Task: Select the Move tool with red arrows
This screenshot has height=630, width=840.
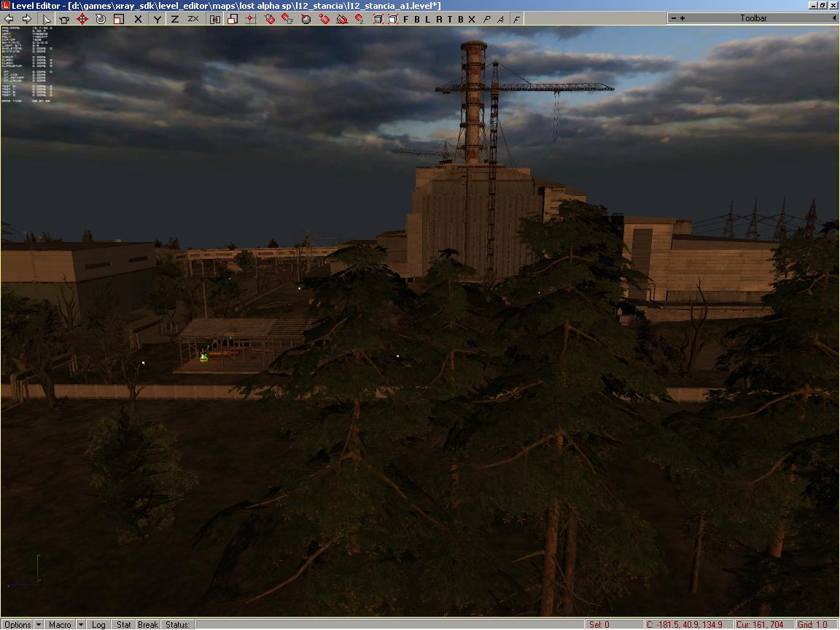Action: [x=82, y=19]
